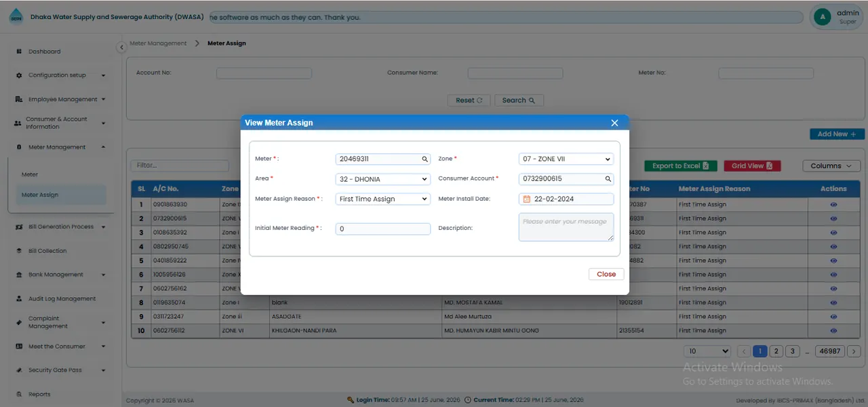Viewport: 868px width, 407px height.
Task: Click the Audit Log Management sidebar icon
Action: click(x=19, y=298)
